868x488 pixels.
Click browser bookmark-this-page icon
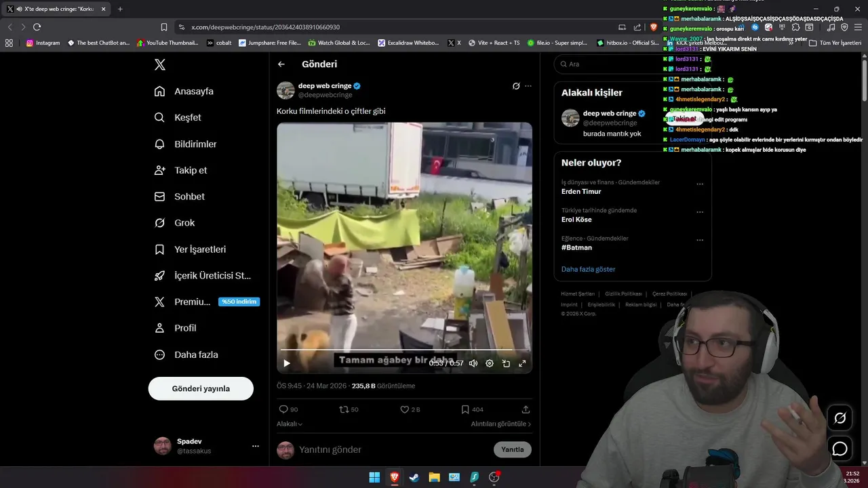pos(164,27)
